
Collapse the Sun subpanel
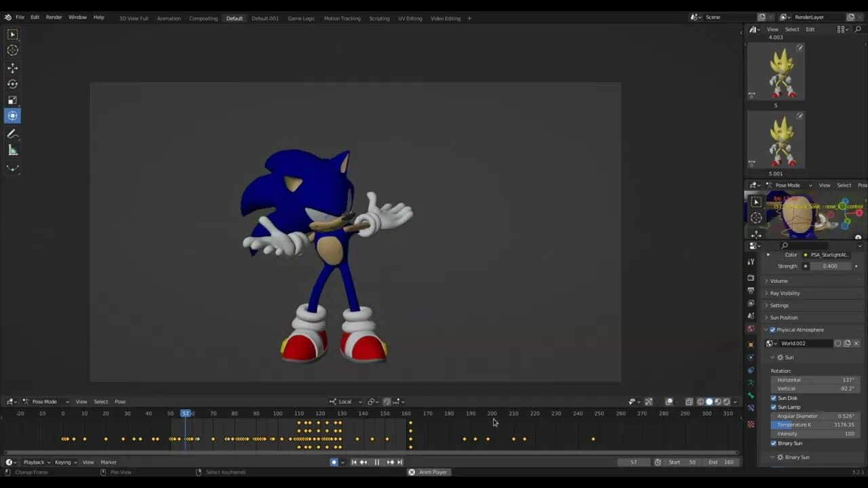tap(773, 358)
